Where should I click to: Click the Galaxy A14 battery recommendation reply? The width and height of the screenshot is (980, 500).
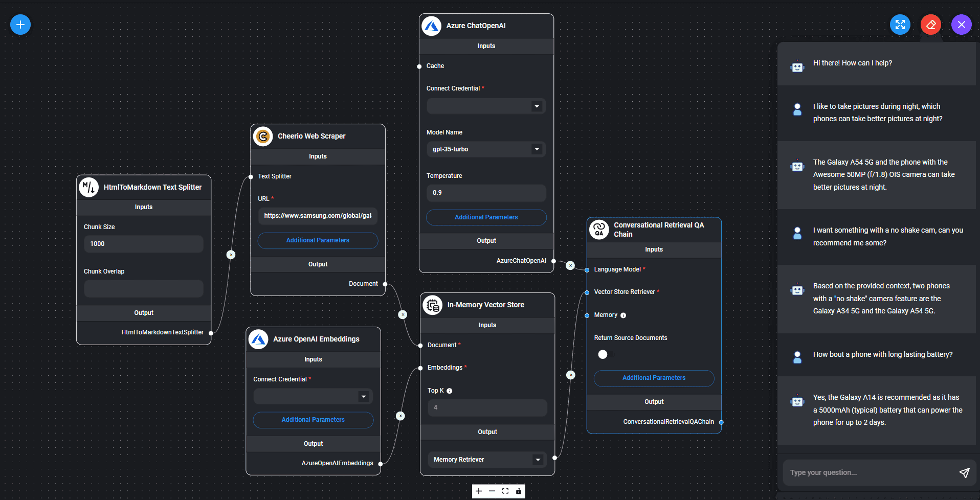point(888,410)
